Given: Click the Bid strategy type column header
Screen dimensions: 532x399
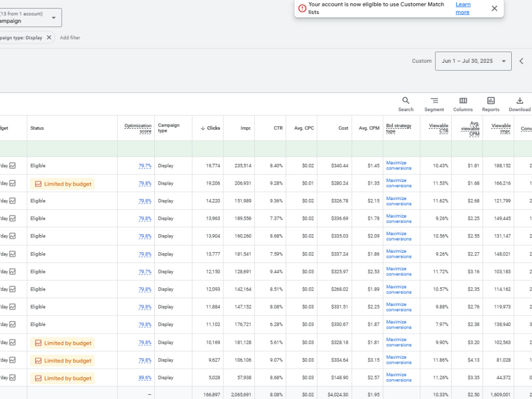Looking at the screenshot, I should tap(398, 128).
